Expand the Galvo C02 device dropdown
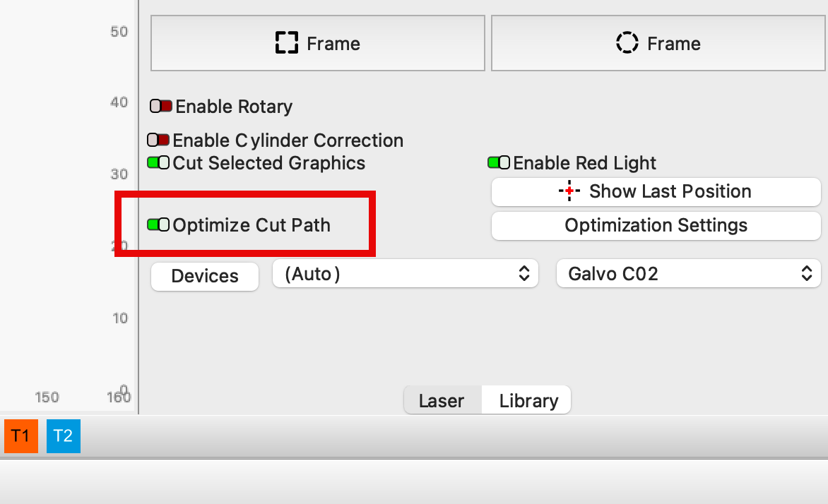Viewport: 828px width, 504px height. coord(689,274)
